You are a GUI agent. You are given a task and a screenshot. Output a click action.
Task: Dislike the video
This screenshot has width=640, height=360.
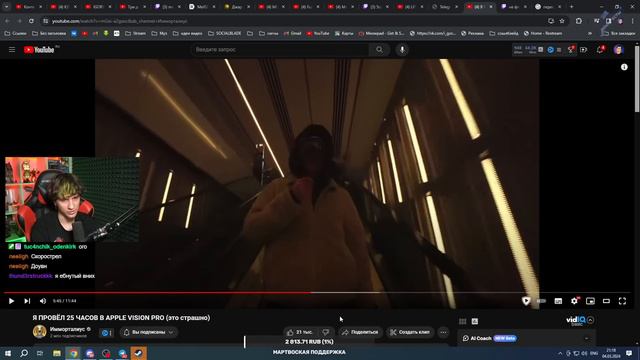click(326, 332)
